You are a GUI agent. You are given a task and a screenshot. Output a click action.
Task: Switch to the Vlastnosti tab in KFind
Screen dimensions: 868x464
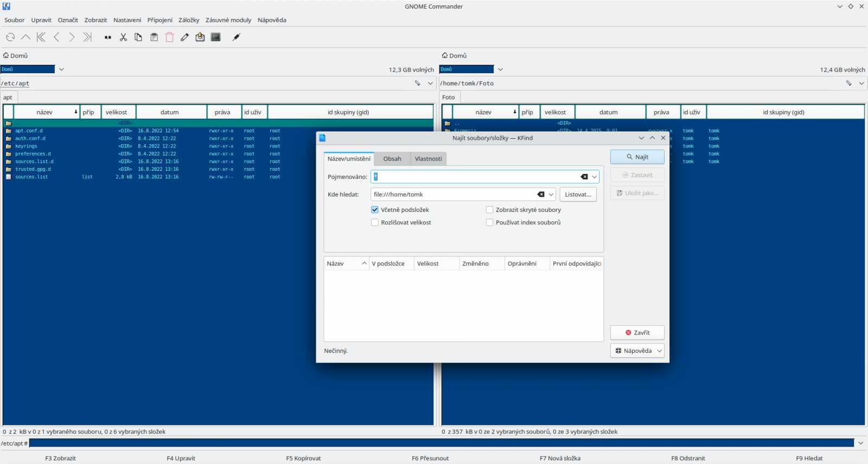pyautogui.click(x=429, y=159)
